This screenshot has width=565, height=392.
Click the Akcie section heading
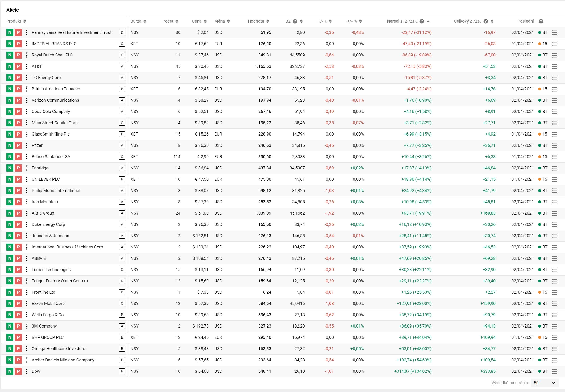tap(12, 10)
